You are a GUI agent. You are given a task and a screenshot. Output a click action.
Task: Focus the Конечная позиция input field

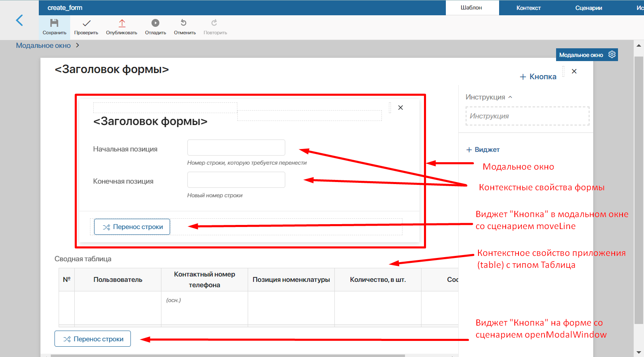(x=236, y=180)
